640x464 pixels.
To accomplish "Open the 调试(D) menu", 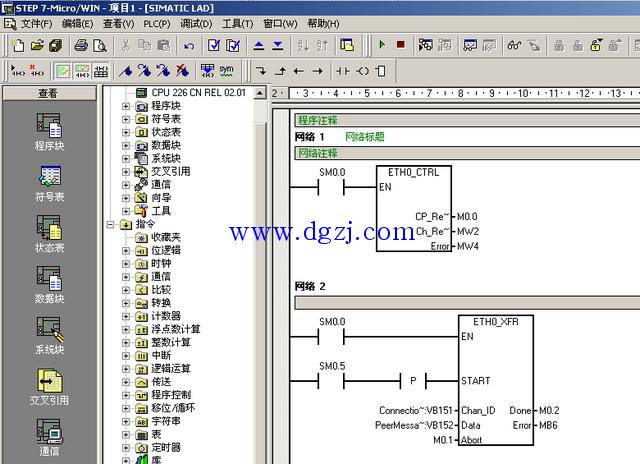I will 196,24.
